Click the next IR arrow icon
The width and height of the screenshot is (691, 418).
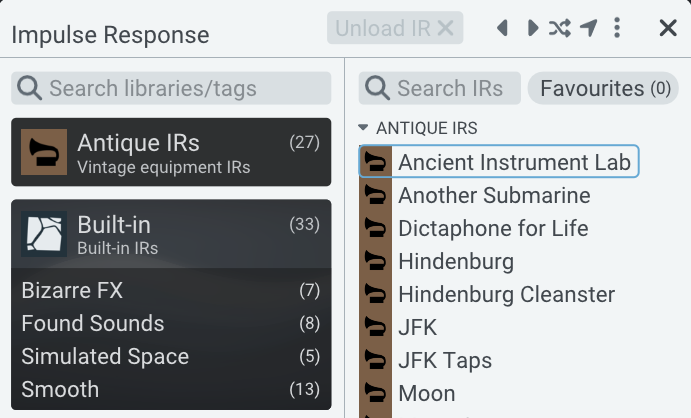point(532,29)
